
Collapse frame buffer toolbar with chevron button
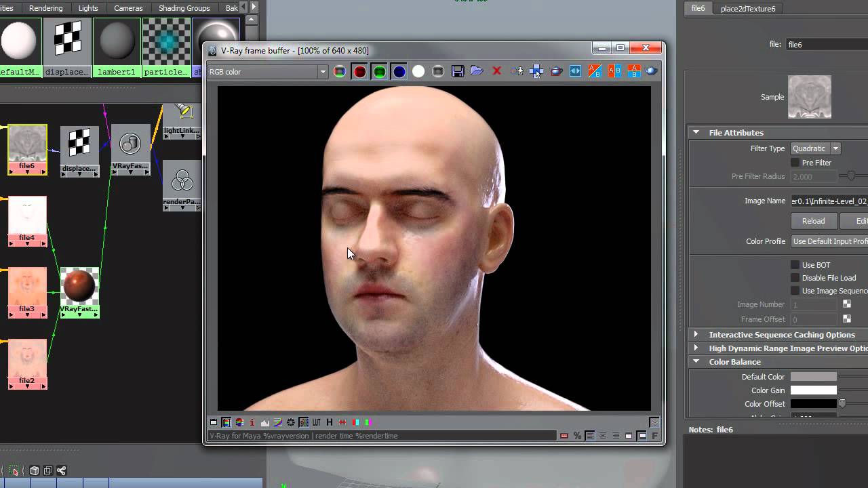pos(654,422)
